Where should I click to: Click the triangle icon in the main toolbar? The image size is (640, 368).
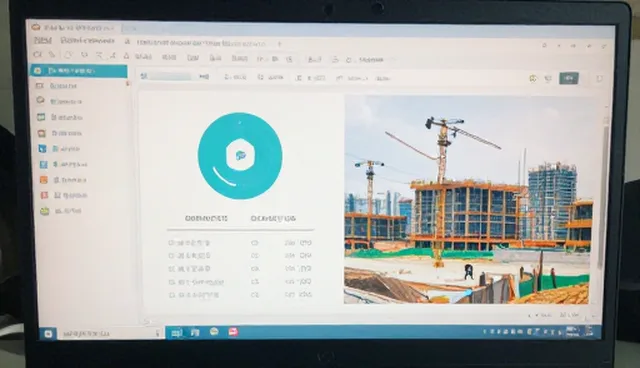127,56
